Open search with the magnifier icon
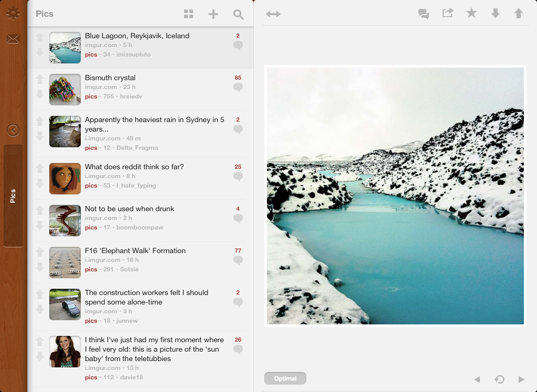The image size is (537, 392). [x=239, y=15]
